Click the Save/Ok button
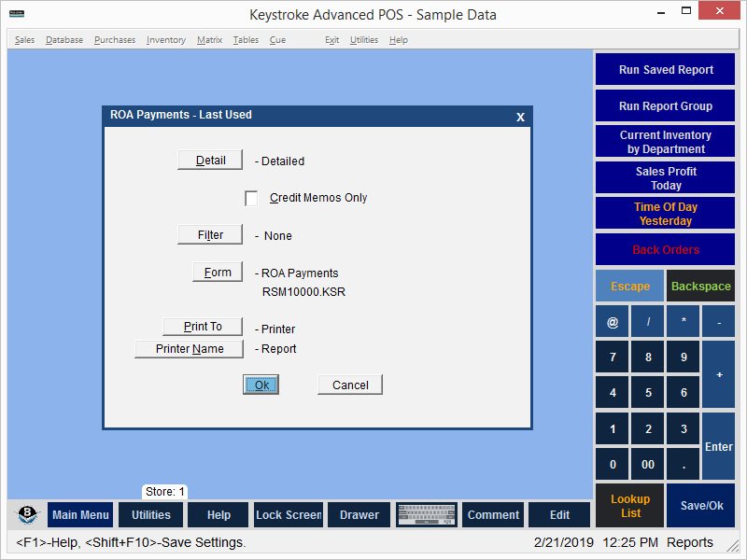 [x=701, y=506]
